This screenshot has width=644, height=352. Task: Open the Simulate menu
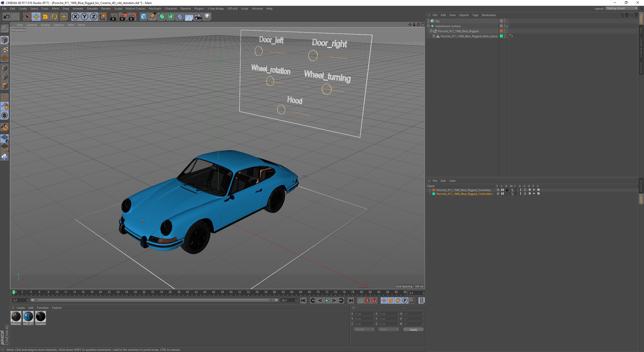(92, 9)
